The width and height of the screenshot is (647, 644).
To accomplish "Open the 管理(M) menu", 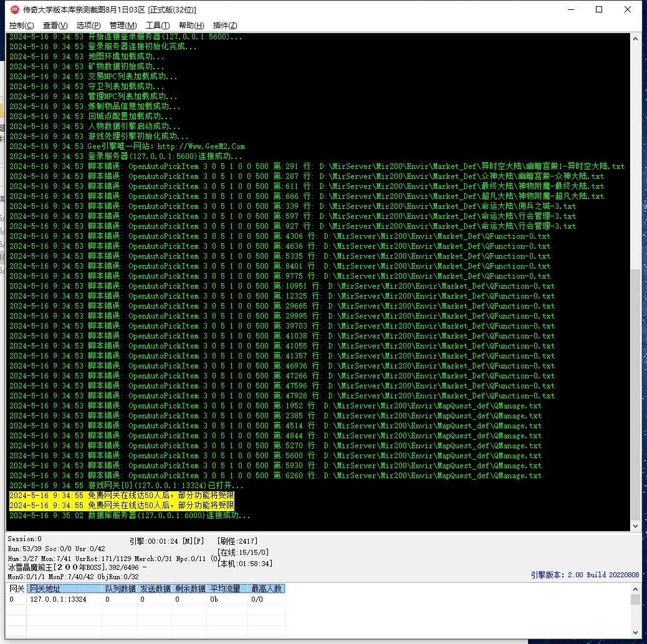I will (x=123, y=26).
